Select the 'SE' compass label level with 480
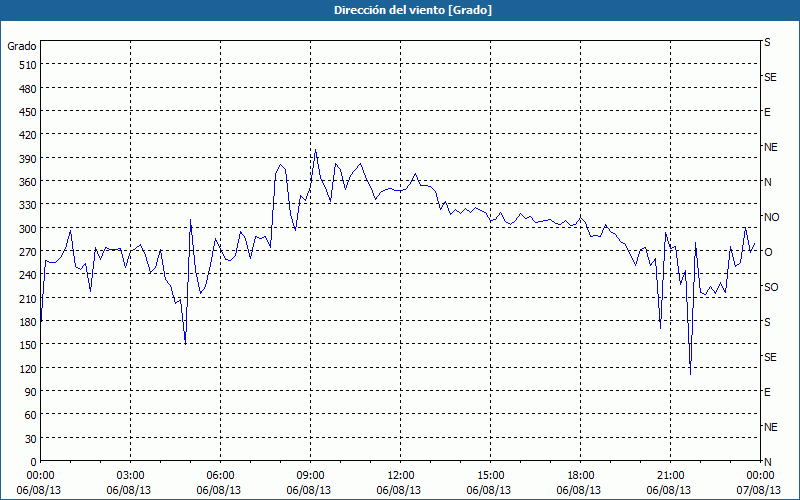Image resolution: width=800 pixels, height=500 pixels. 770,77
